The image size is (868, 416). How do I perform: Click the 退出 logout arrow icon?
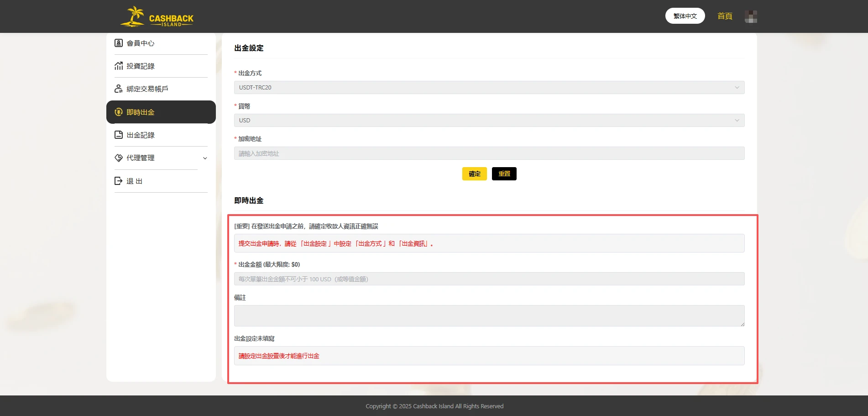(x=119, y=181)
